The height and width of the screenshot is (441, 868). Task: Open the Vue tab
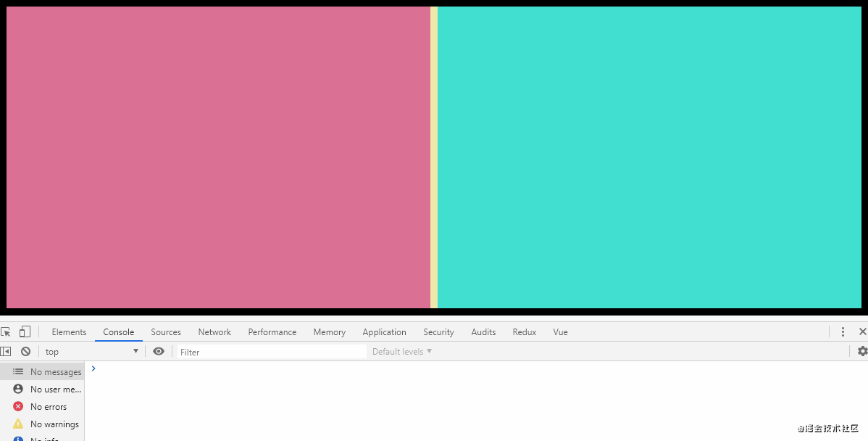point(560,332)
